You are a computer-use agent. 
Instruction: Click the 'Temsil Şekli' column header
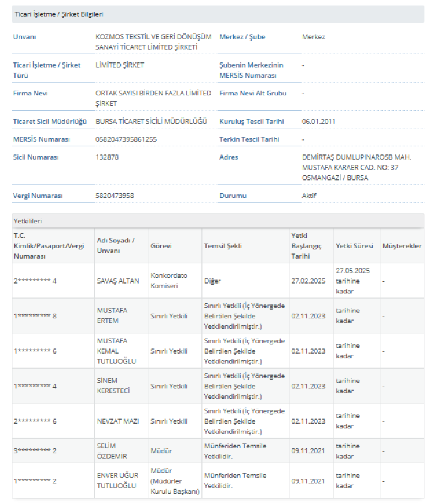point(223,246)
